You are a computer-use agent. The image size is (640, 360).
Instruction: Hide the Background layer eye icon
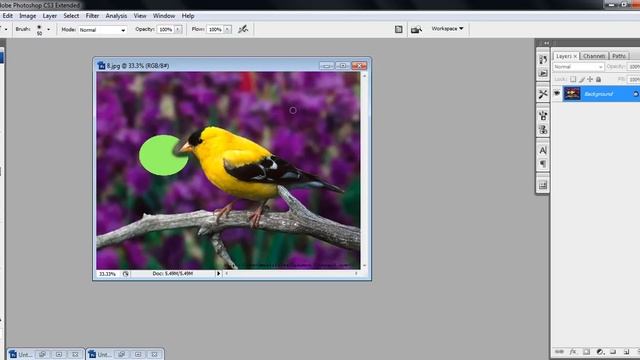pyautogui.click(x=557, y=93)
